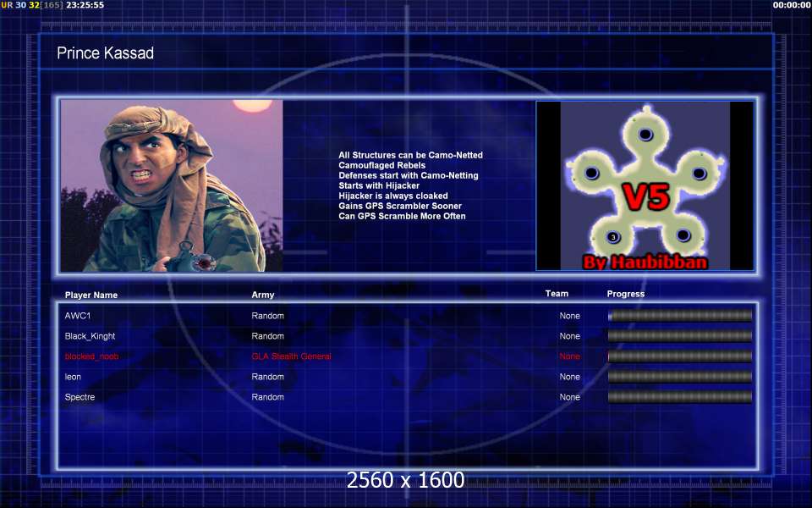Click 'Gains GPS Scrambler Sooner' line
The height and width of the screenshot is (508, 812).
coord(400,206)
